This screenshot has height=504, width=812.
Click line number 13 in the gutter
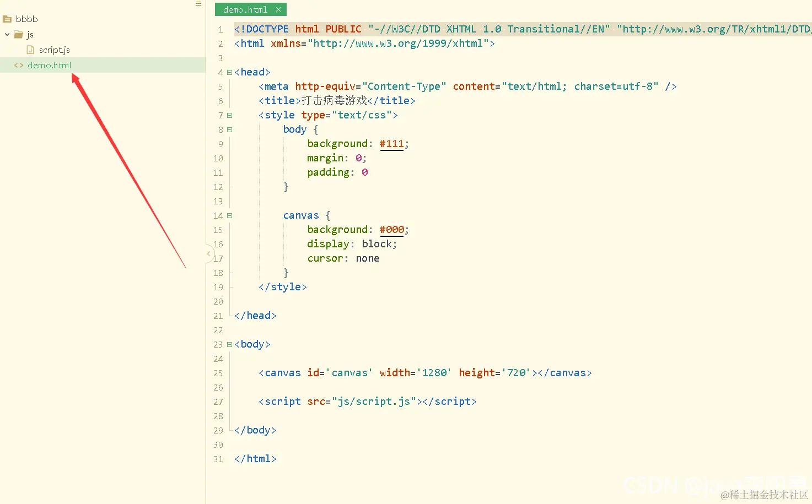tap(218, 202)
